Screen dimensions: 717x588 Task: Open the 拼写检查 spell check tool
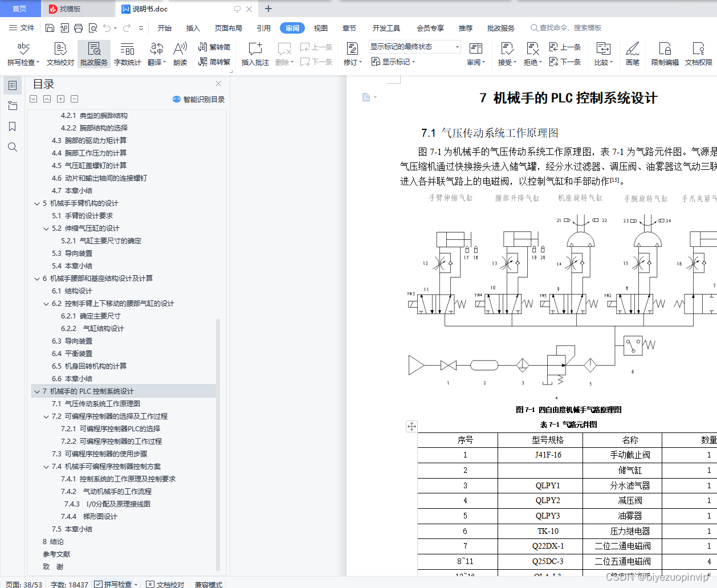coord(23,54)
